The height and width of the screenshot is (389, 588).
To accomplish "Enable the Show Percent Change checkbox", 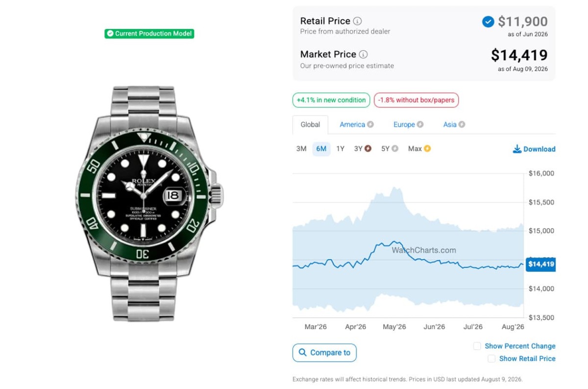I will pyautogui.click(x=477, y=346).
